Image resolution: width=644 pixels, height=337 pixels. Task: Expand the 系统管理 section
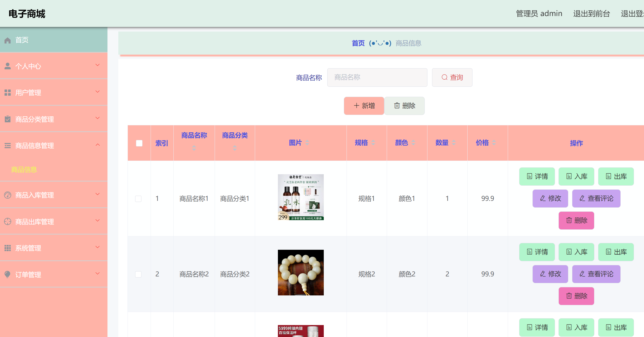pyautogui.click(x=97, y=247)
